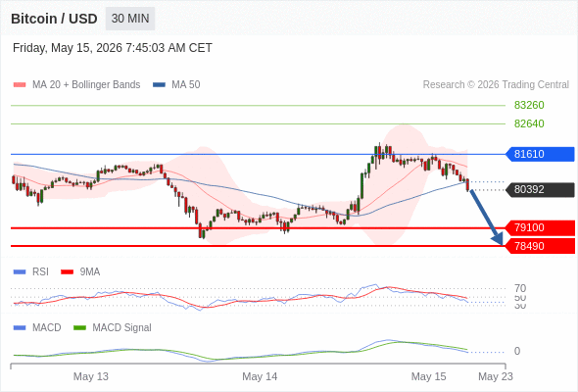Click the 78490 red support tag

pos(540,246)
